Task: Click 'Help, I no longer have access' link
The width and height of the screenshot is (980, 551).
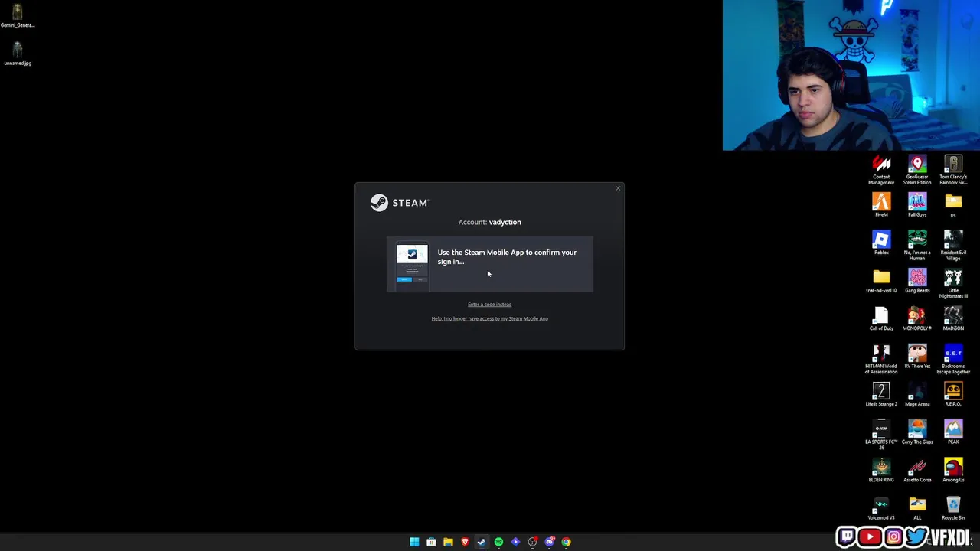Action: pyautogui.click(x=489, y=318)
